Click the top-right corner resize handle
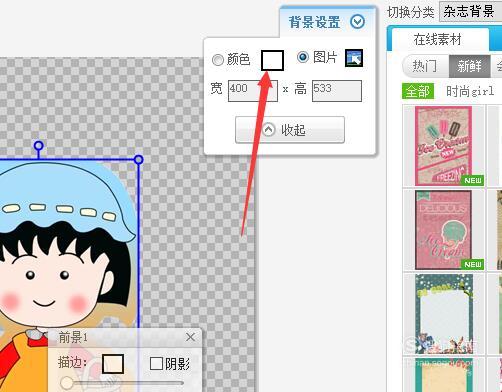 (139, 160)
